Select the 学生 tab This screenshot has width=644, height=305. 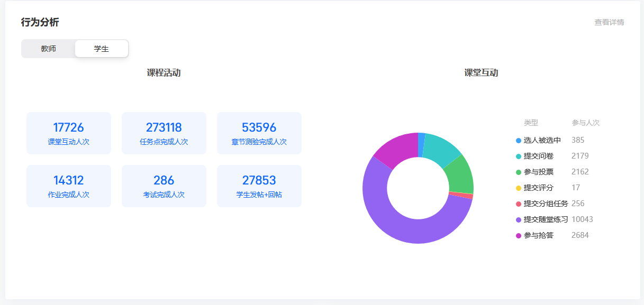(102, 49)
